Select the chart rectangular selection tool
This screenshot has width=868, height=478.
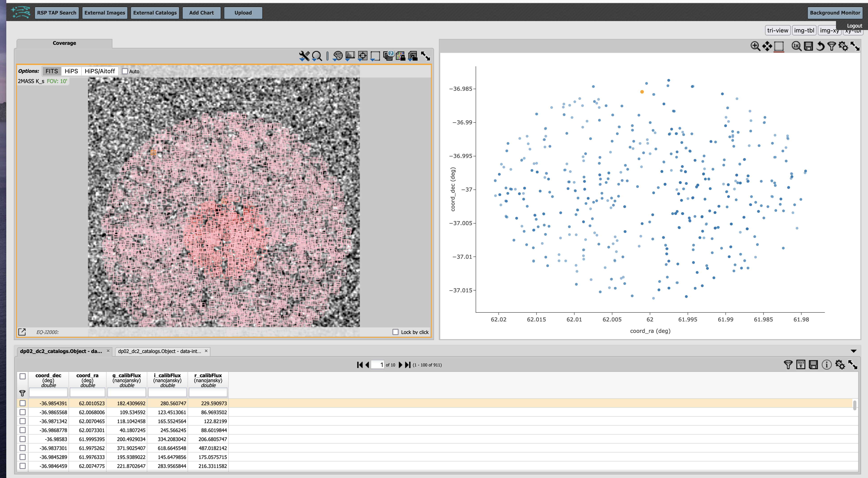779,46
